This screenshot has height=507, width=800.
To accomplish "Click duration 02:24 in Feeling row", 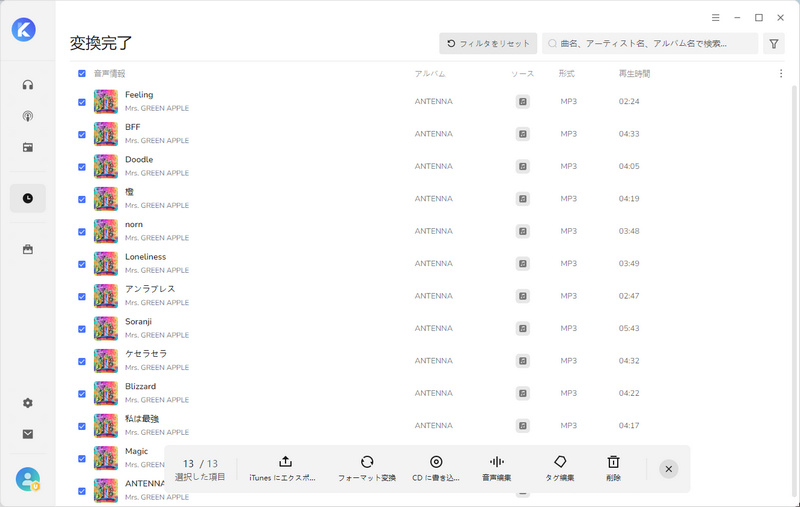I will (629, 102).
